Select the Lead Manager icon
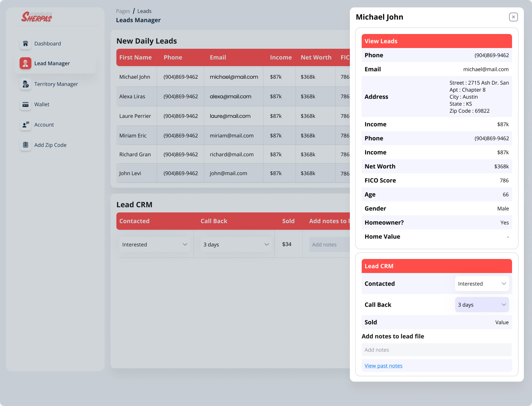This screenshot has height=406, width=532. pos(25,63)
